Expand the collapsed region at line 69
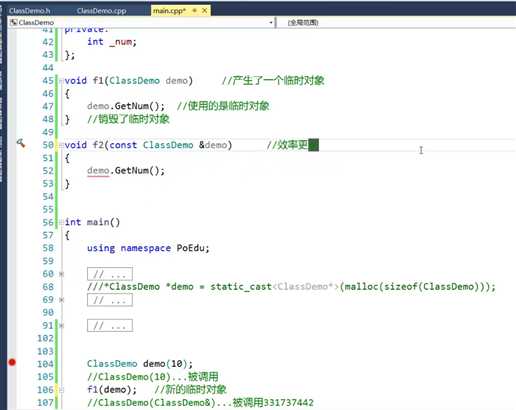Screen dimensions: 516x410 61,300
